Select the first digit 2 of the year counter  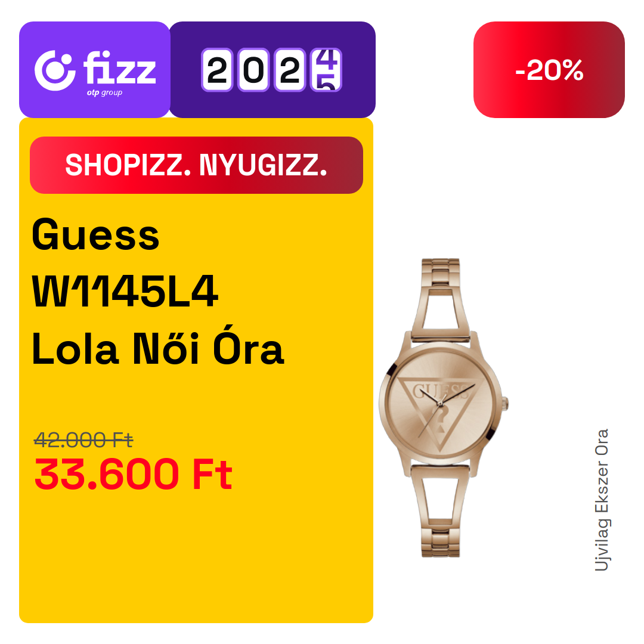(x=217, y=70)
